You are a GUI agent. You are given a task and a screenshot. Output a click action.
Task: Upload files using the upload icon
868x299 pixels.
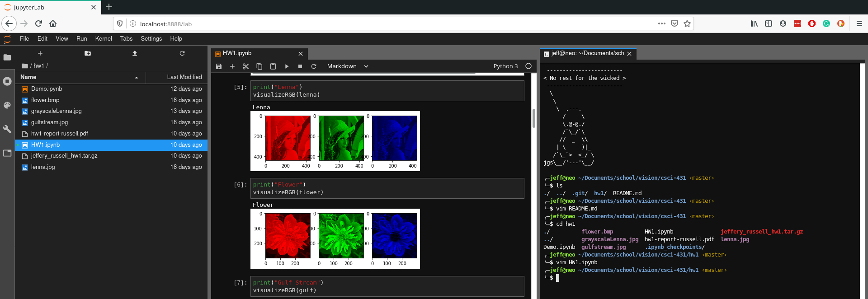(135, 53)
